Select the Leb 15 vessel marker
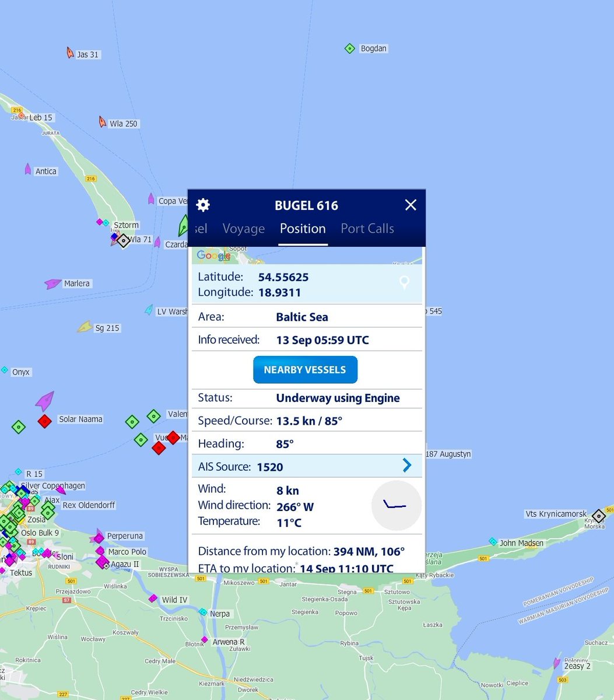This screenshot has width=614, height=700. [x=21, y=116]
